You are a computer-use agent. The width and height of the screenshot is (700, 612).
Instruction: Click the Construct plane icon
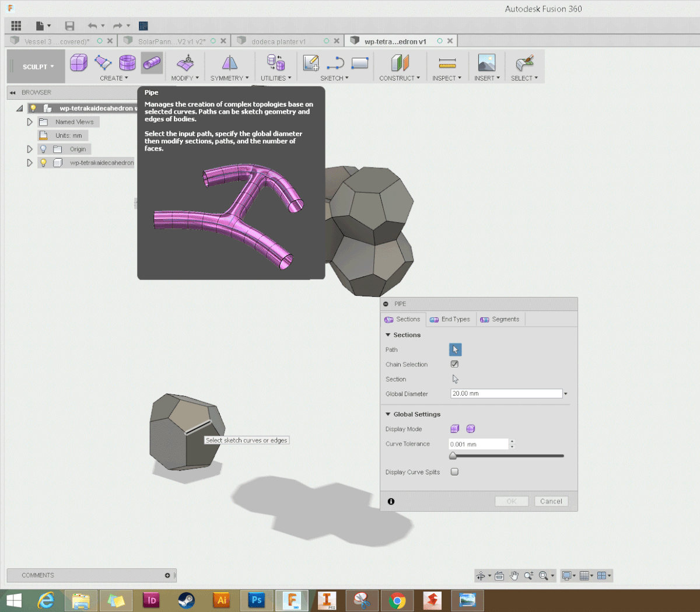click(400, 62)
